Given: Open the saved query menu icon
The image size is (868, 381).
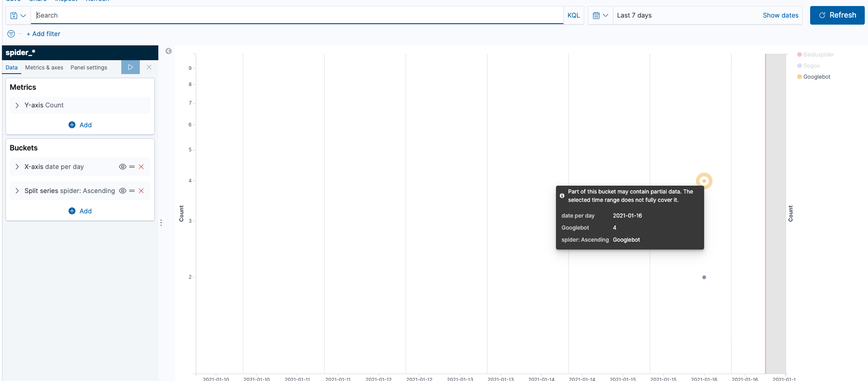Looking at the screenshot, I should [18, 15].
